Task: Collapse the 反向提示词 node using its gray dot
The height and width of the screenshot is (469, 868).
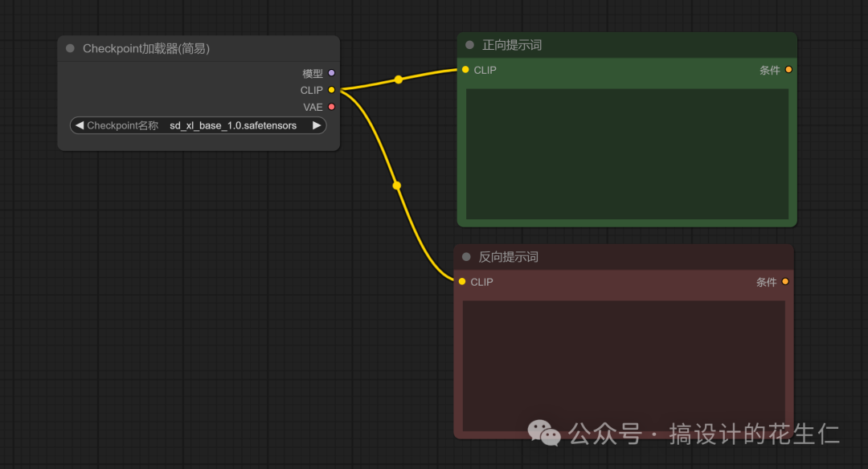Action: (x=466, y=257)
